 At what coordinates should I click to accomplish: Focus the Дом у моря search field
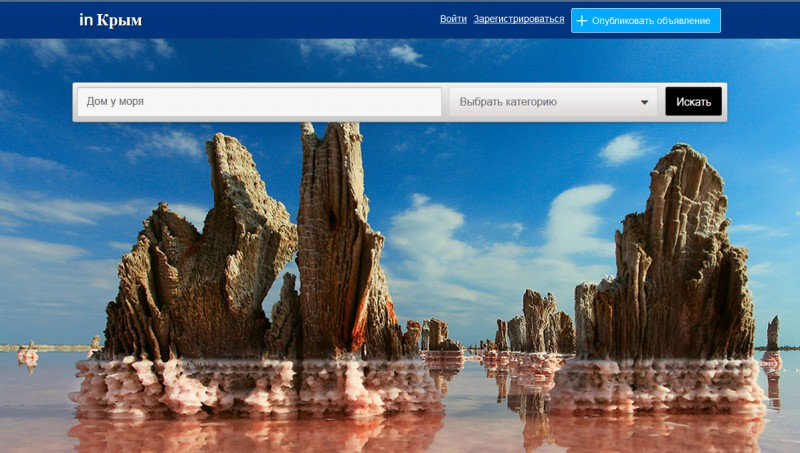point(259,102)
